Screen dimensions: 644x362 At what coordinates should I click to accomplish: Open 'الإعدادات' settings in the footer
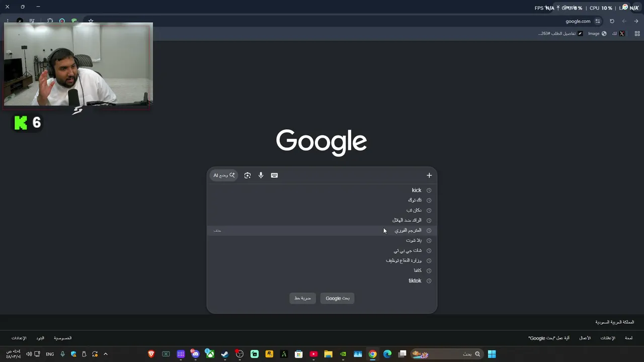pyautogui.click(x=19, y=338)
